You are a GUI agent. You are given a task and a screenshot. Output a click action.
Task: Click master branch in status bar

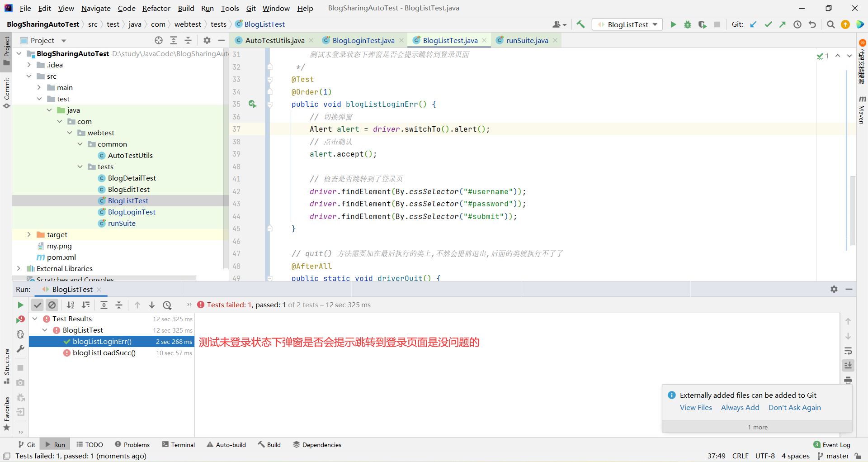click(x=833, y=456)
